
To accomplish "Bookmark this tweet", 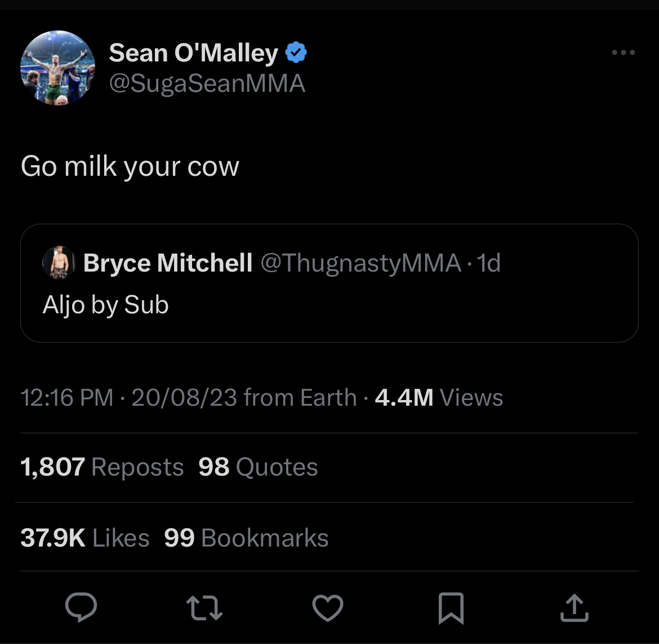I will (x=451, y=608).
